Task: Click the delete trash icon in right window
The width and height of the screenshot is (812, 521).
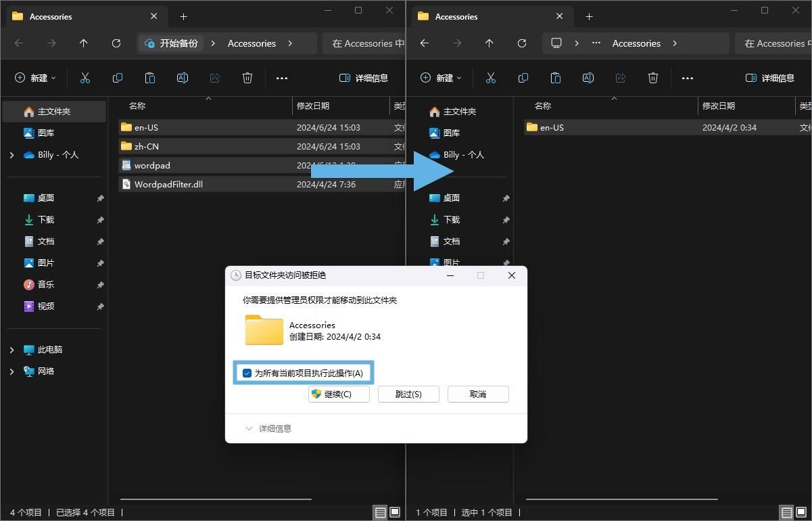Action: click(653, 78)
